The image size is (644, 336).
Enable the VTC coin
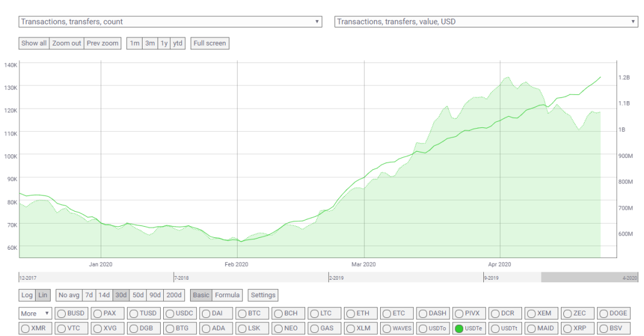(x=71, y=329)
